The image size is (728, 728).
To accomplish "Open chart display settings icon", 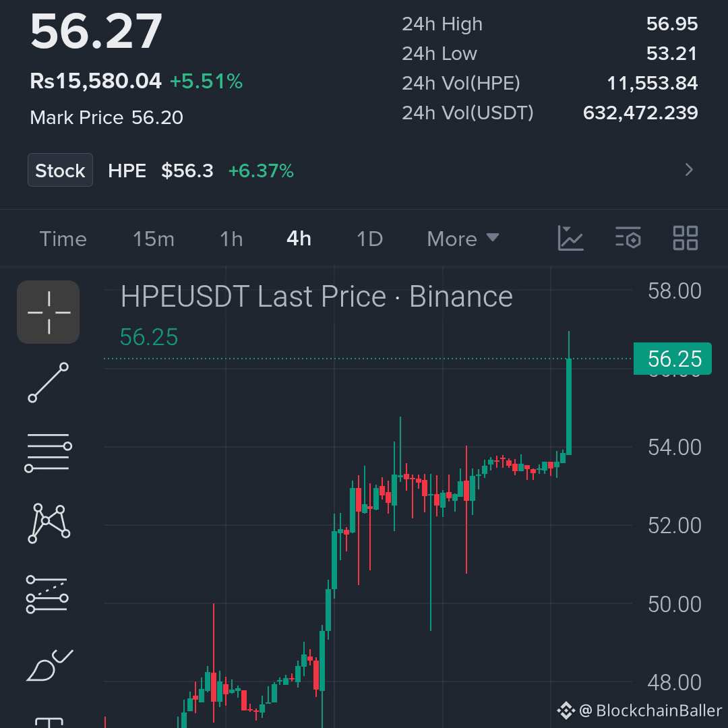I will tap(628, 238).
